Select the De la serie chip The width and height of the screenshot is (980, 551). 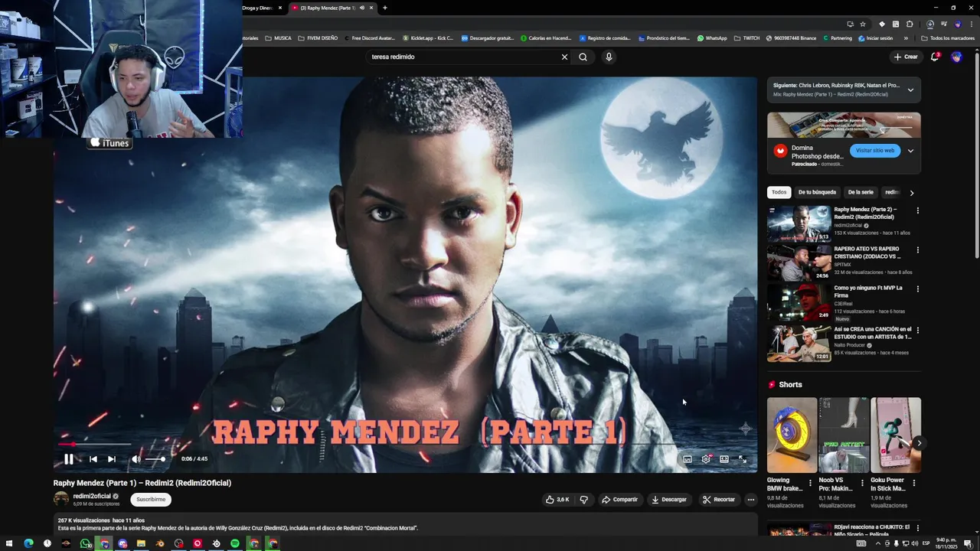click(861, 192)
